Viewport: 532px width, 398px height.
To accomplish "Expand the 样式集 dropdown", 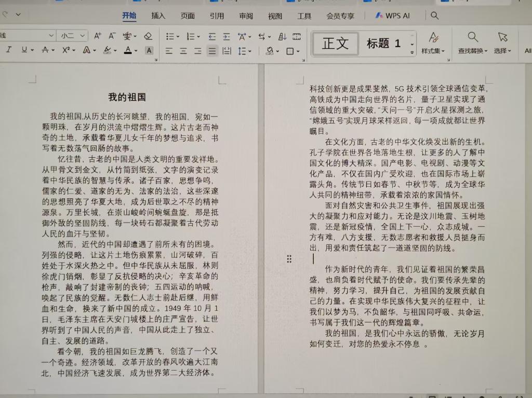I will coord(433,51).
